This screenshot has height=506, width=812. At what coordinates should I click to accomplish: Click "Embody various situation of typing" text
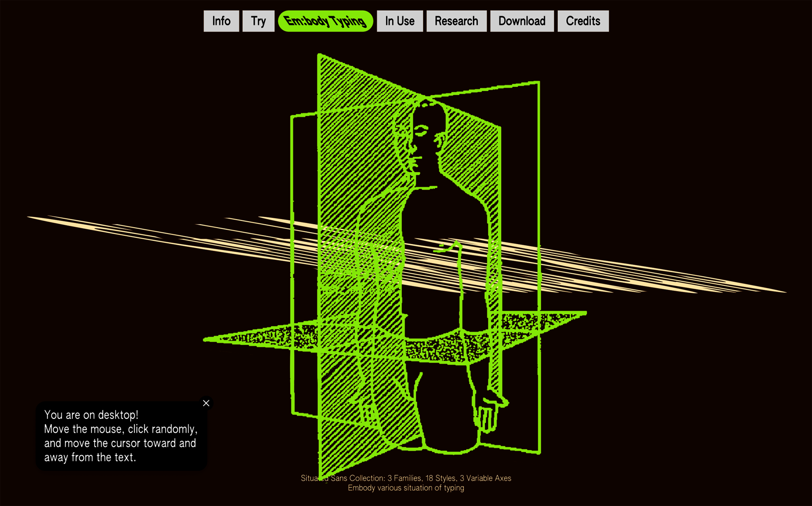click(x=406, y=488)
